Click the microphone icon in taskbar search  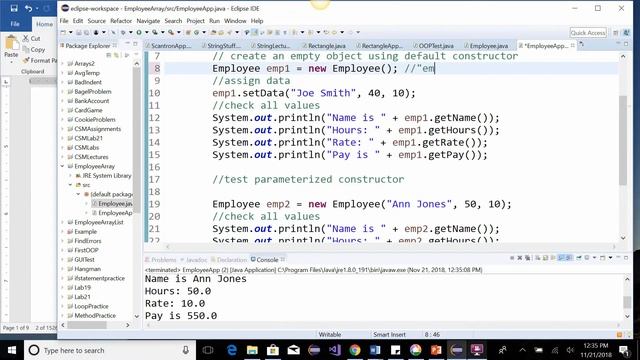pyautogui.click(x=186, y=350)
